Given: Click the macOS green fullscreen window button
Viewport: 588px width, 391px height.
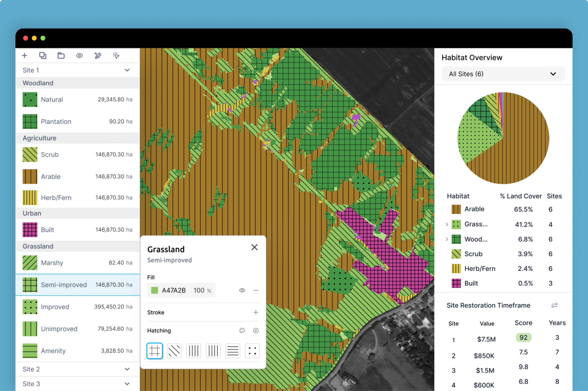Looking at the screenshot, I should (43, 38).
